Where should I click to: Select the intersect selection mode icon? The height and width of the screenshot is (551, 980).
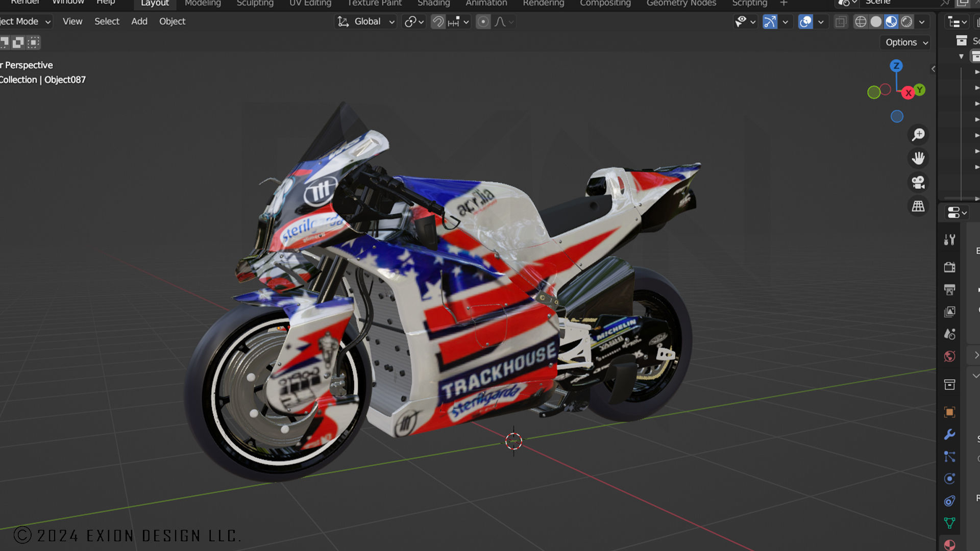pos(34,42)
